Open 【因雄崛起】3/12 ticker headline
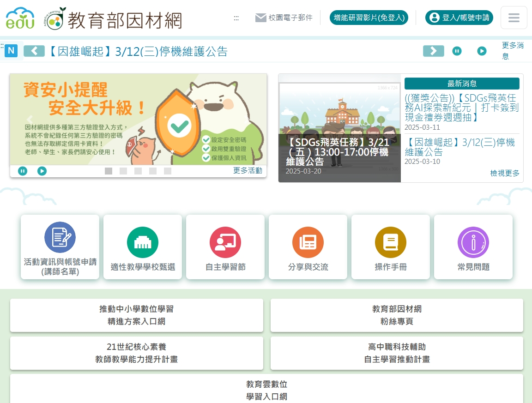Image resolution: width=532 pixels, height=403 pixels. click(139, 52)
